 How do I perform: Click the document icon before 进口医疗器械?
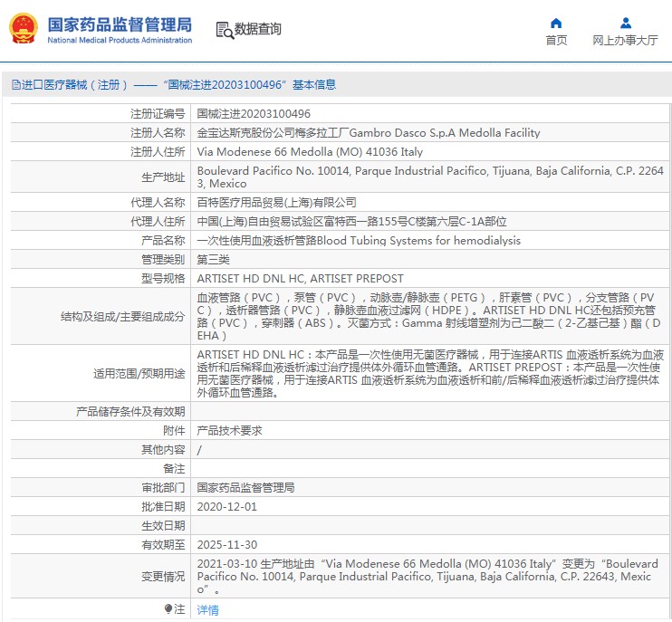pos(16,85)
